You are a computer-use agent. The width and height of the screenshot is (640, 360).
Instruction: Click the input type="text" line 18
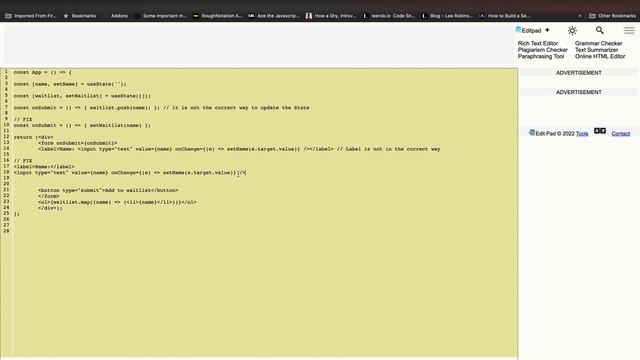130,173
